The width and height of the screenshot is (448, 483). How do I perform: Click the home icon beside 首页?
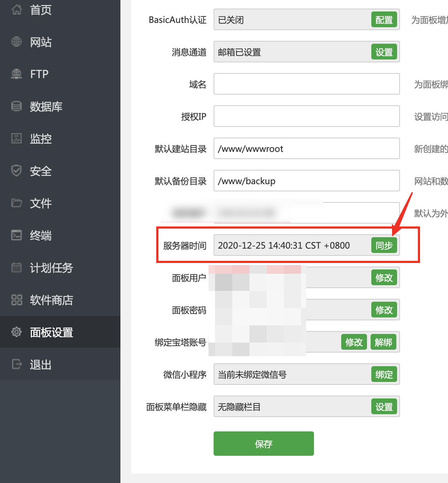point(16,10)
